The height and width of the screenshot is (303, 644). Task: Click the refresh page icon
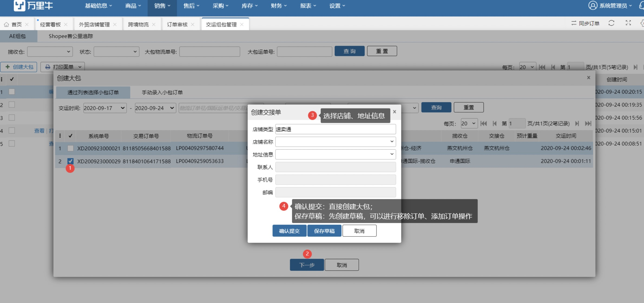611,23
